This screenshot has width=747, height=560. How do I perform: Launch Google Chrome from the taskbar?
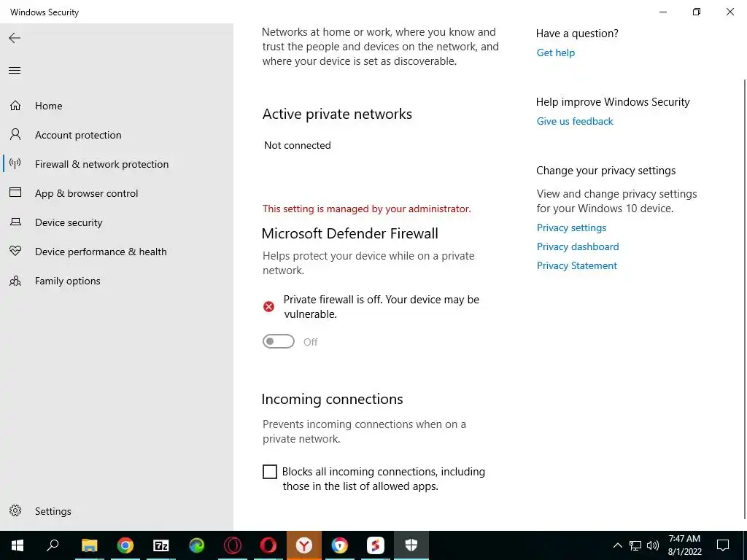coord(125,545)
